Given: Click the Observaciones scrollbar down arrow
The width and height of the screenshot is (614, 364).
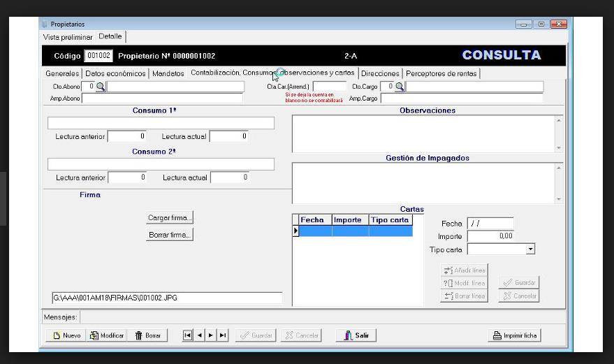Looking at the screenshot, I should tap(559, 148).
